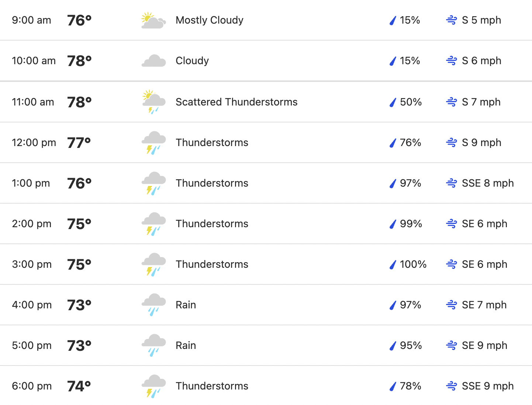Expand the 1:00 pm forecast row
Screen dimensions: 532x405
[x=266, y=183]
